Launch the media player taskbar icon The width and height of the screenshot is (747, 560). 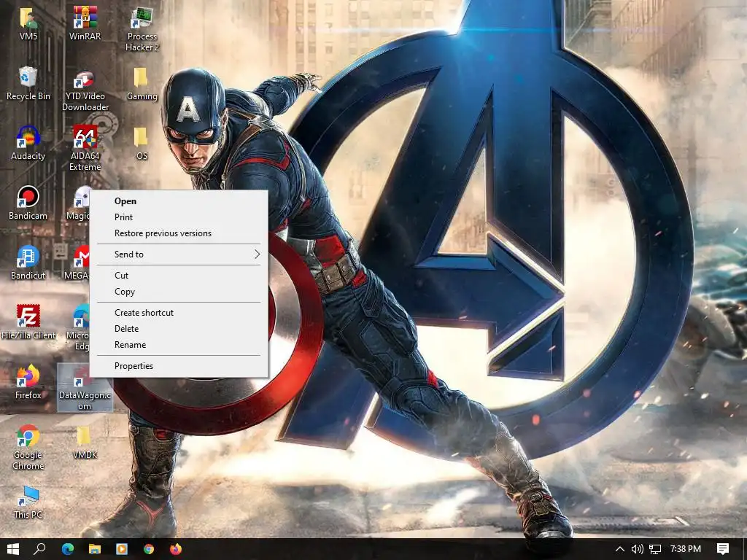pos(122,549)
